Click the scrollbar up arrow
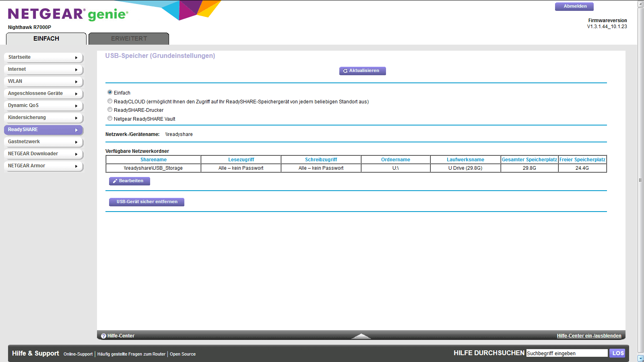This screenshot has width=644, height=362. point(640,4)
